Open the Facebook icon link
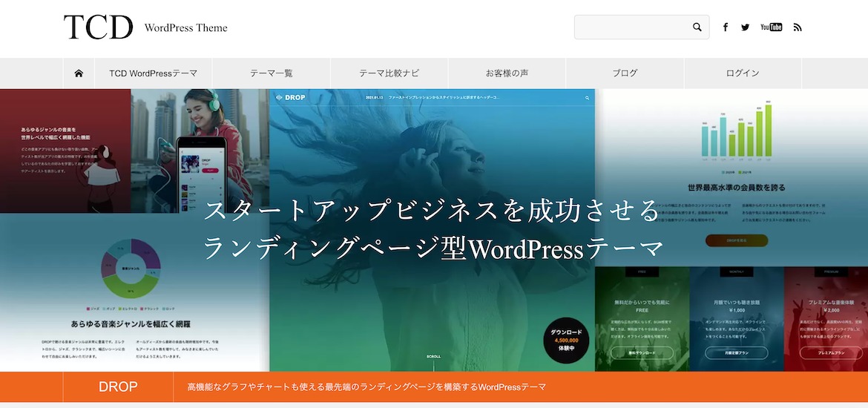Screen dimensions: 868x408 (x=725, y=27)
